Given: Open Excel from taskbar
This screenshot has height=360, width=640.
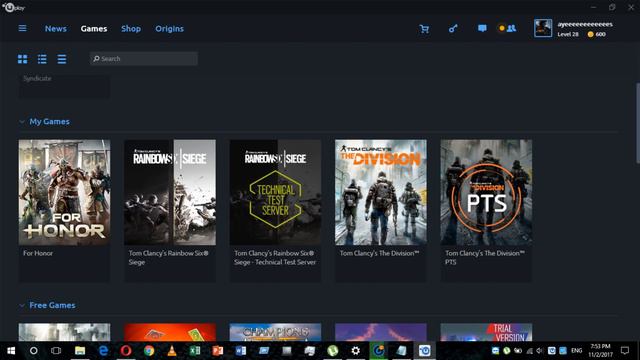Looking at the screenshot, I should point(195,351).
